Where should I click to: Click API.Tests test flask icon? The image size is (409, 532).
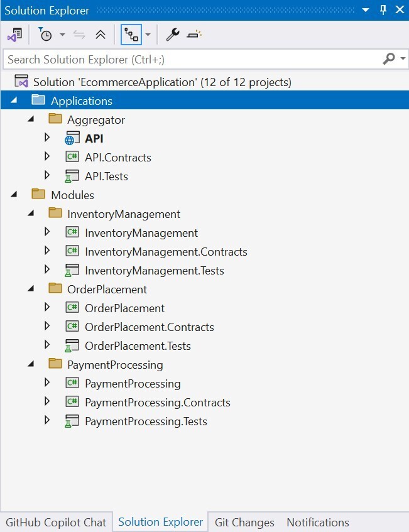point(72,176)
